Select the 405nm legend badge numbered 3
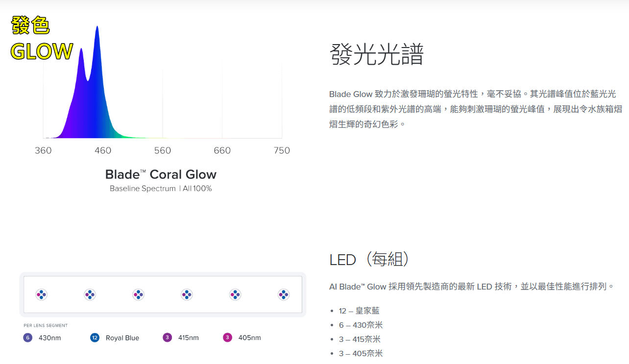The image size is (629, 364). (x=227, y=338)
